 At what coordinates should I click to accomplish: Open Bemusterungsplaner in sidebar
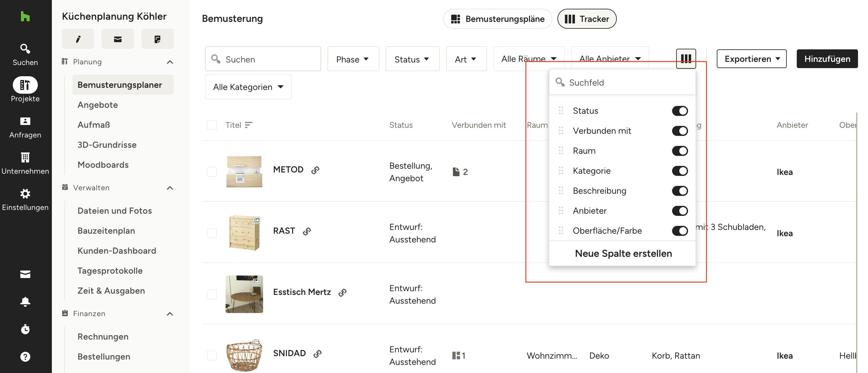123,85
